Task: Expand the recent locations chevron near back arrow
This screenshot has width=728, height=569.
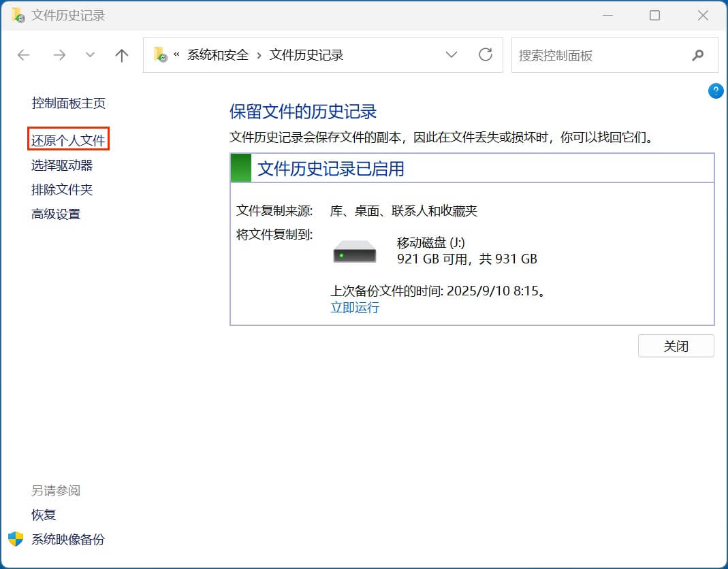Action: [90, 55]
